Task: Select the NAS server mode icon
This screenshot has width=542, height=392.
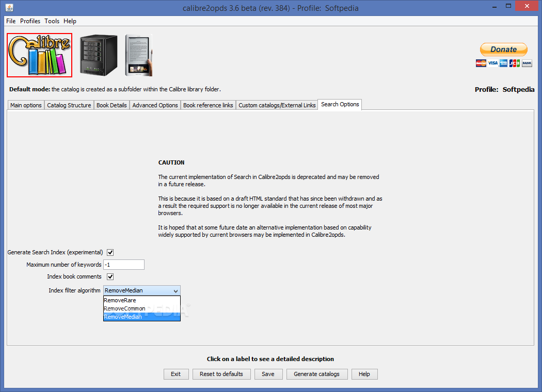Action: pos(99,55)
